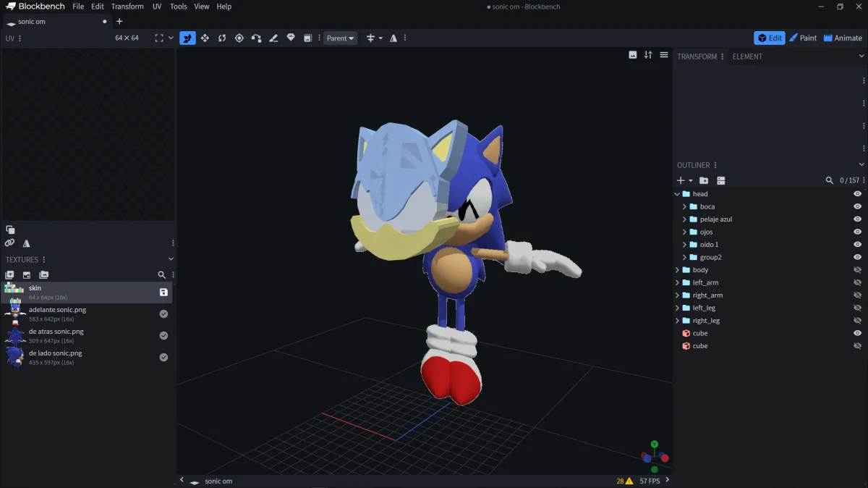868x488 pixels.
Task: Click the texture group stacked-images icon
Action: pyautogui.click(x=44, y=274)
